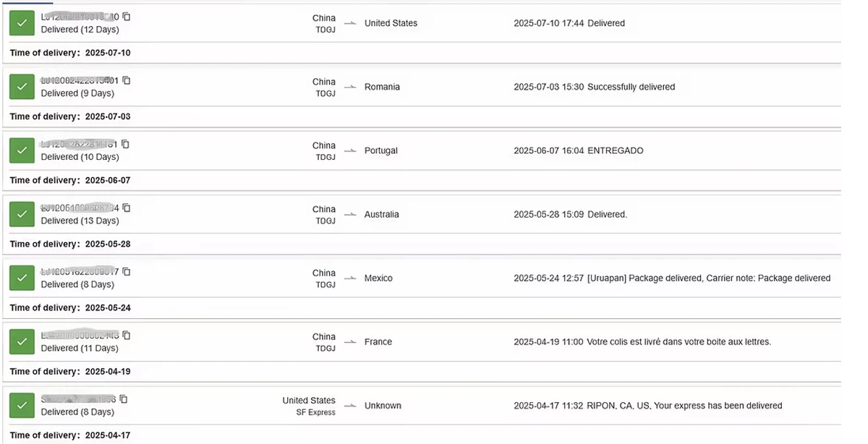This screenshot has width=868, height=444.
Task: Copy the Romania shipment tracking number
Action: tap(127, 80)
